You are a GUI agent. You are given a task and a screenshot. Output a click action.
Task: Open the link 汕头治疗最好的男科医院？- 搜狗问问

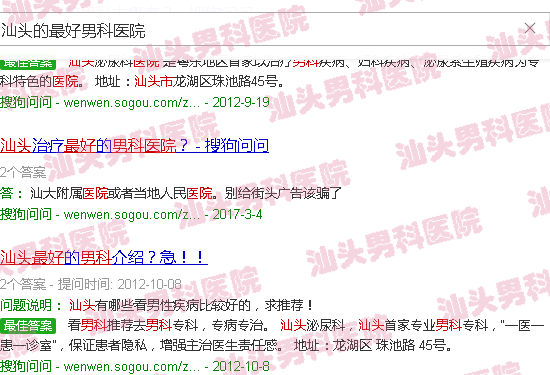coord(134,146)
